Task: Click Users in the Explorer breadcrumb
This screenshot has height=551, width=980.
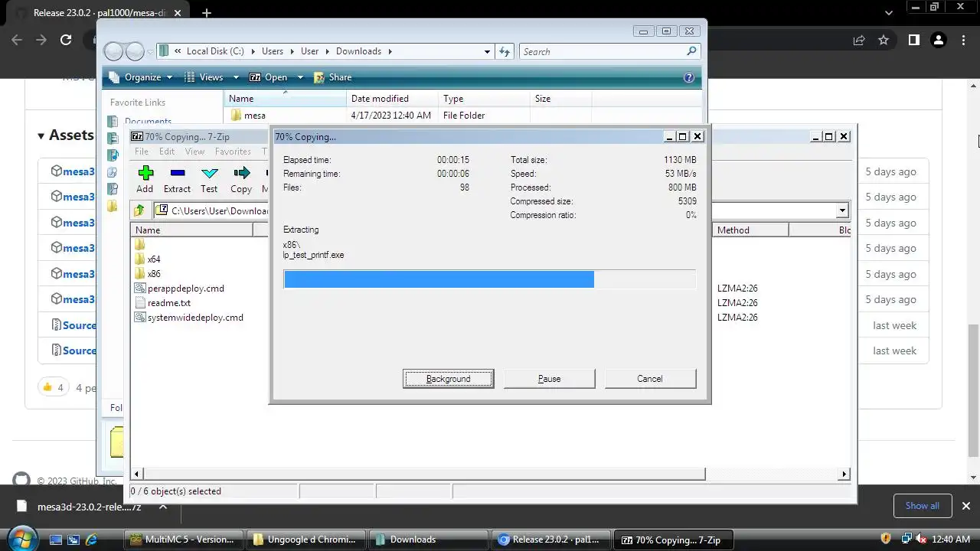Action: (273, 51)
